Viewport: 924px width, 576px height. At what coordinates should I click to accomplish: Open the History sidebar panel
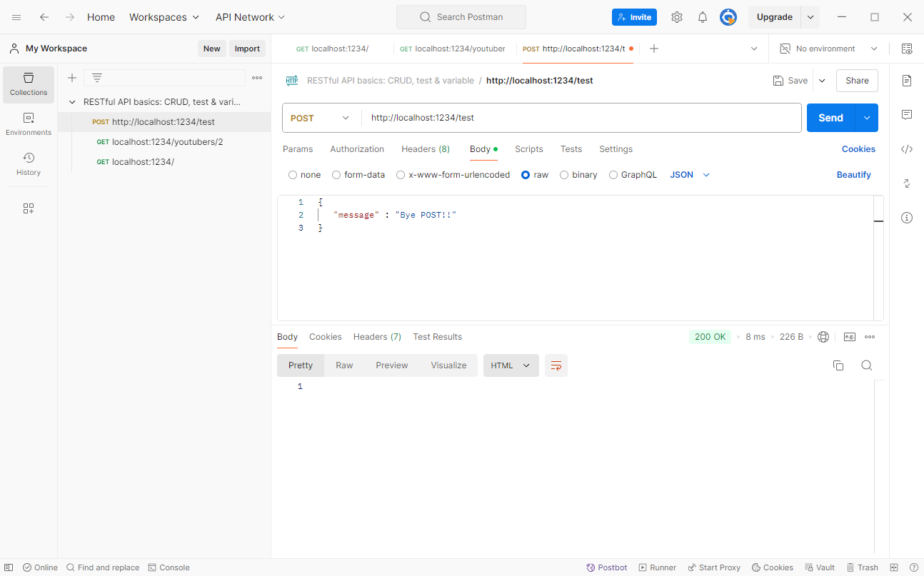29,164
